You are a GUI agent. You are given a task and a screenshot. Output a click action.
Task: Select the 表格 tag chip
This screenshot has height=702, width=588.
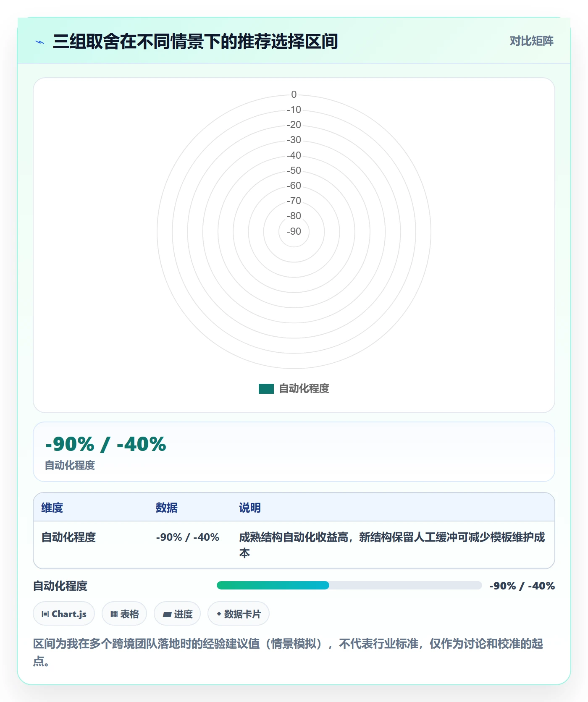point(124,614)
